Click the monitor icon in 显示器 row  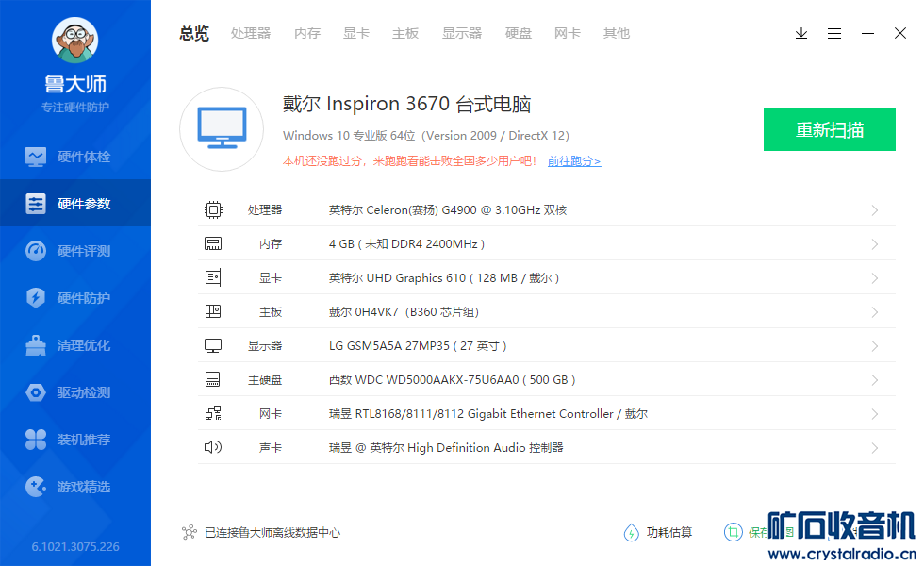(213, 345)
